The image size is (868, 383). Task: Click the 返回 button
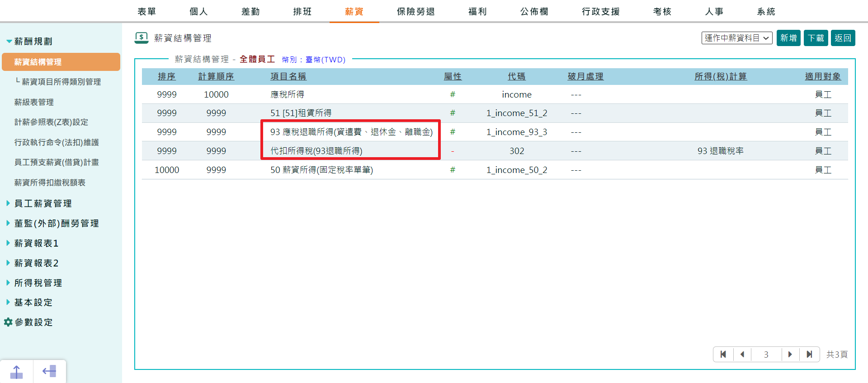coord(843,38)
